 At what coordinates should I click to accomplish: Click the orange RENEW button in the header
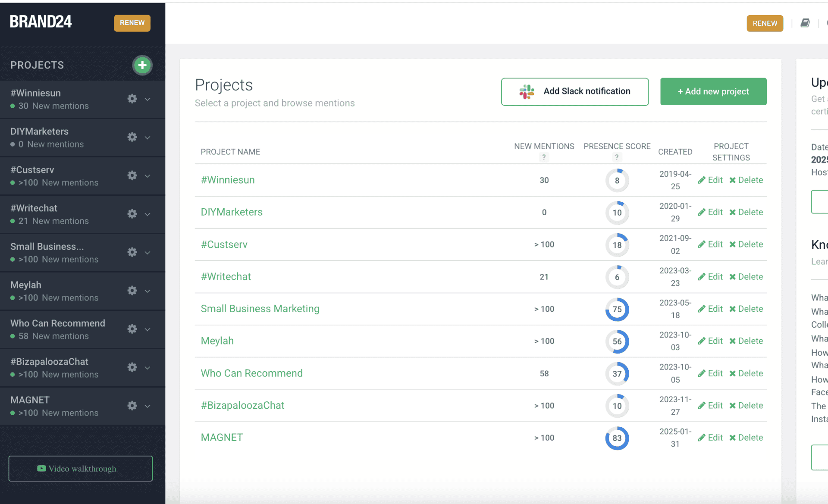pyautogui.click(x=764, y=23)
